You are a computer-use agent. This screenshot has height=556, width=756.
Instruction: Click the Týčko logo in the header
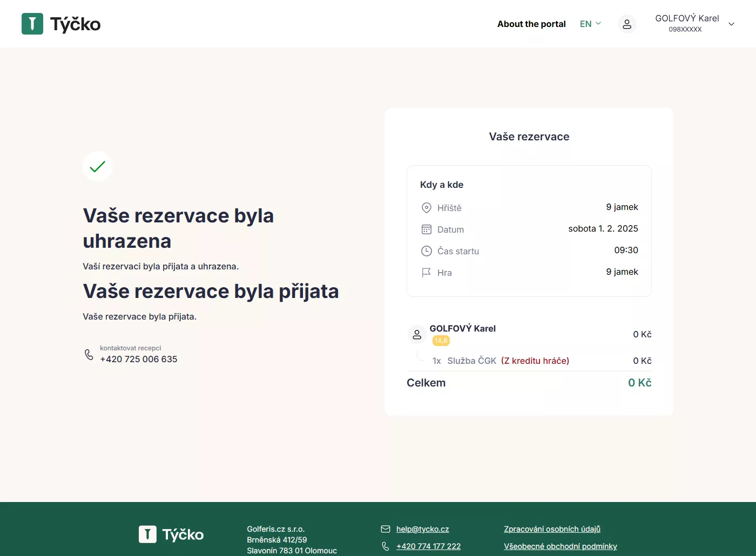61,24
